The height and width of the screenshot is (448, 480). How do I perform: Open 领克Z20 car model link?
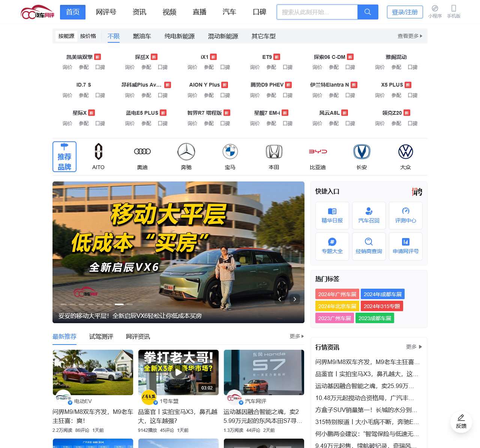tap(392, 113)
